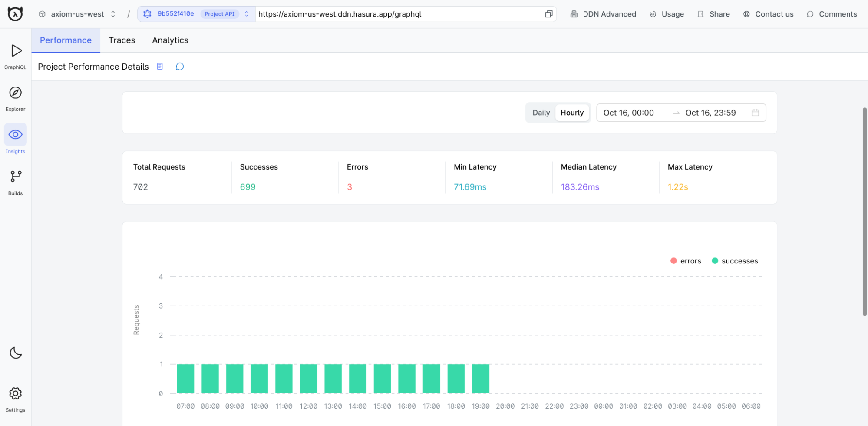Select Daily granularity

(x=541, y=113)
